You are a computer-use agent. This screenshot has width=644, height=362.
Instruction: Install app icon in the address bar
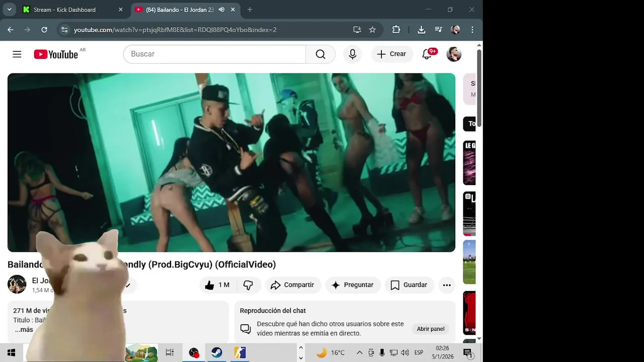pos(357,30)
